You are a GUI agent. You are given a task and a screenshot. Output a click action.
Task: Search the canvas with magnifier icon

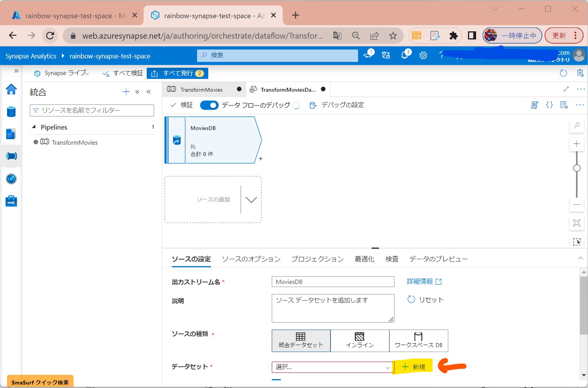point(577,125)
